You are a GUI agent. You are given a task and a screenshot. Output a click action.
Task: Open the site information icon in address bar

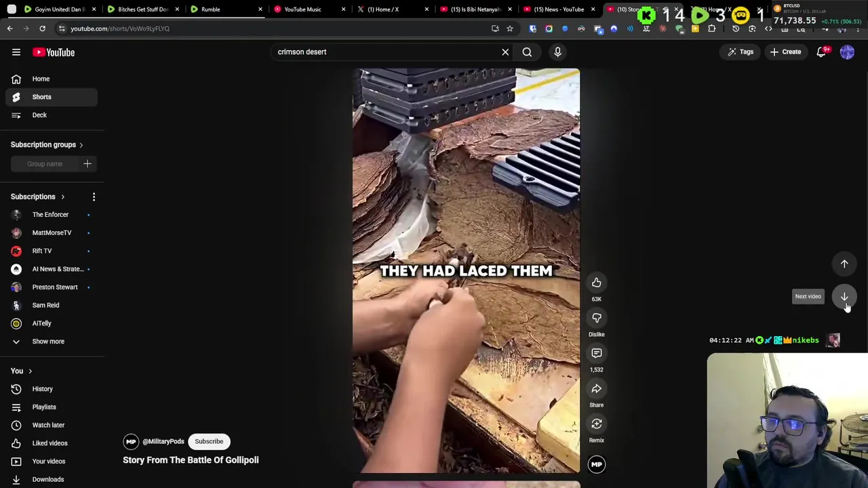pyautogui.click(x=62, y=28)
